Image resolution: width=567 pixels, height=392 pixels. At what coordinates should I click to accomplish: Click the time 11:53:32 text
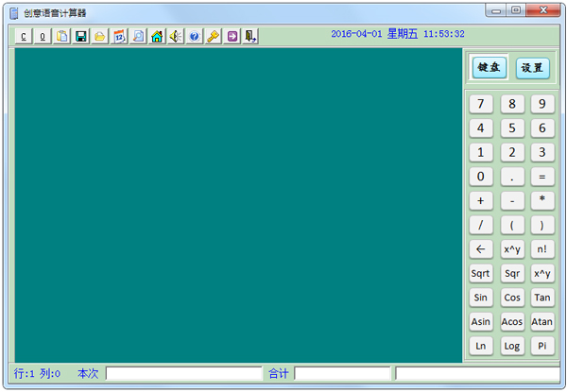click(x=444, y=34)
